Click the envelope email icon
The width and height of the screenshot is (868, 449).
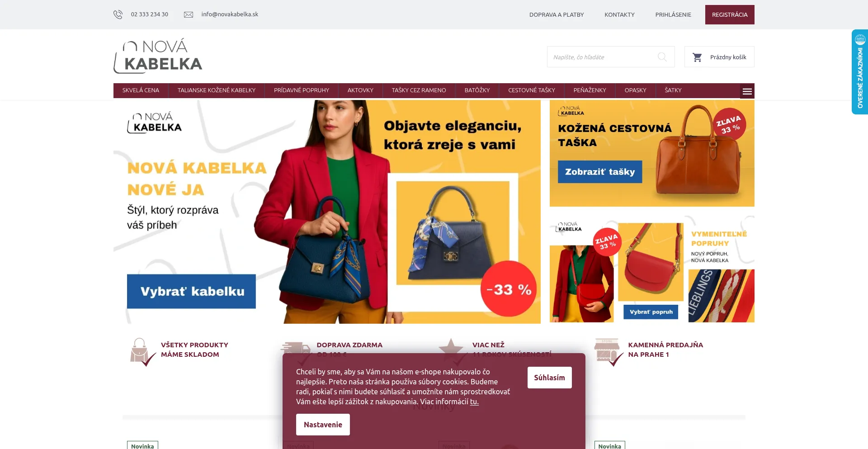(189, 14)
